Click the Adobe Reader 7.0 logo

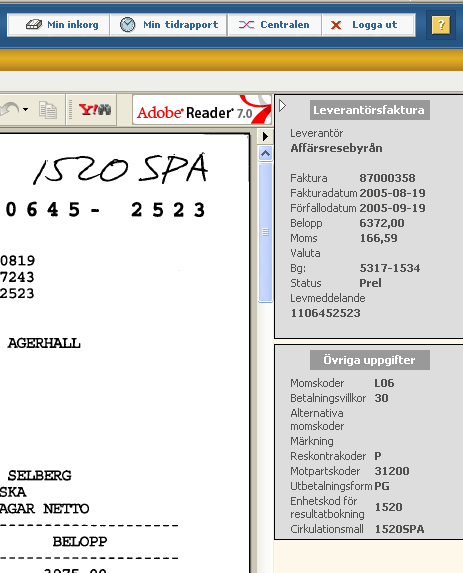[x=202, y=110]
